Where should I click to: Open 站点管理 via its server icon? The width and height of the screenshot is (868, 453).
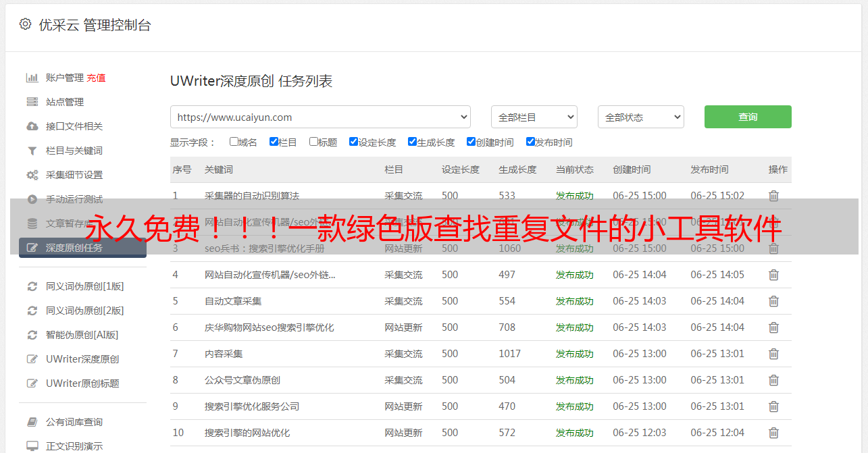tap(32, 102)
